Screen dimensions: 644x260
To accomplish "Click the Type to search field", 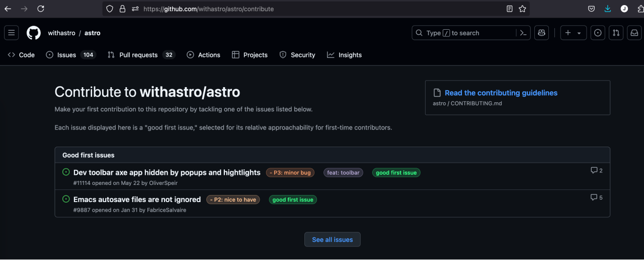I will point(465,33).
